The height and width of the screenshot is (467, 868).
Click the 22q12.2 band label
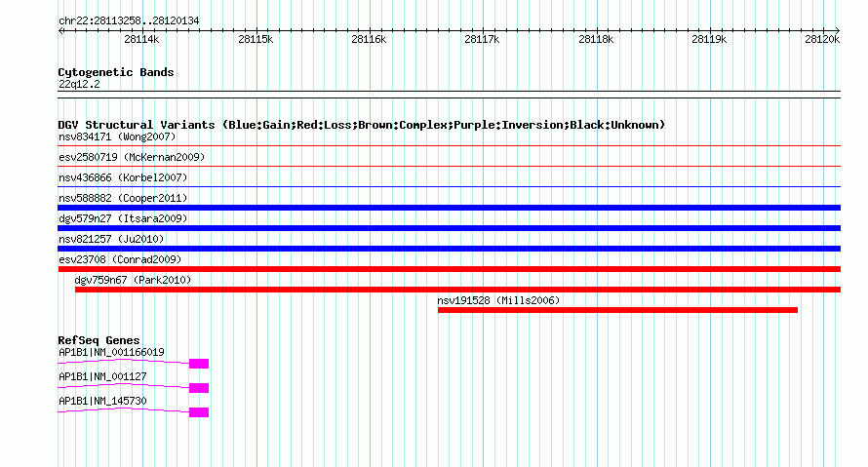pyautogui.click(x=79, y=84)
